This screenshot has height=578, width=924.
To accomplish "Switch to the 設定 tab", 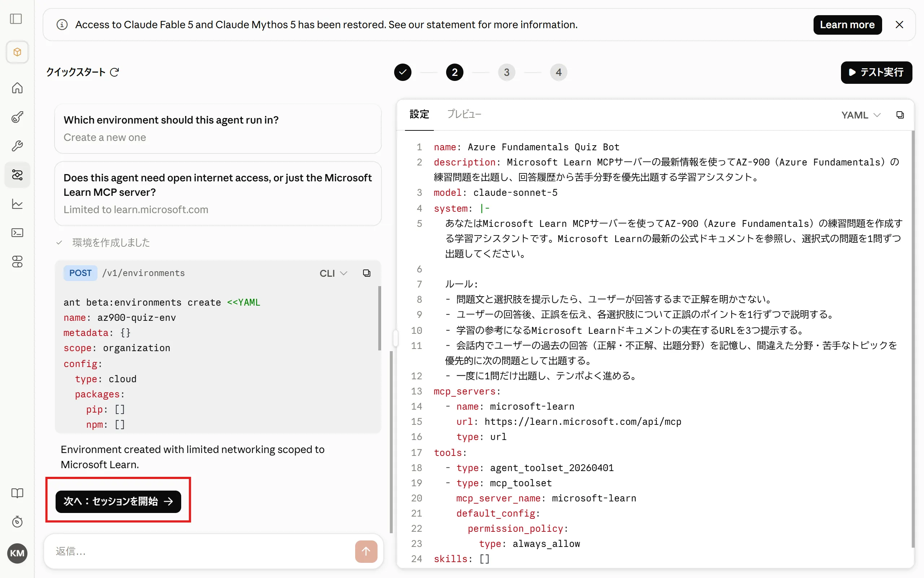I will pos(419,114).
